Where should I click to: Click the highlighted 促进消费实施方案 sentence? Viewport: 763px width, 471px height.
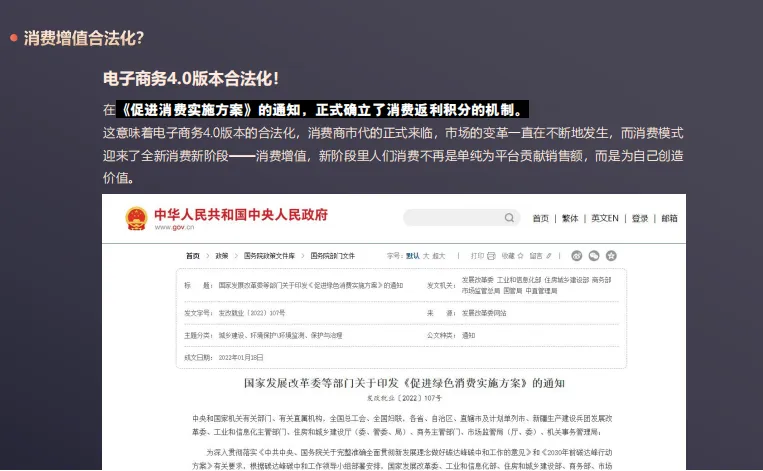[x=322, y=110]
